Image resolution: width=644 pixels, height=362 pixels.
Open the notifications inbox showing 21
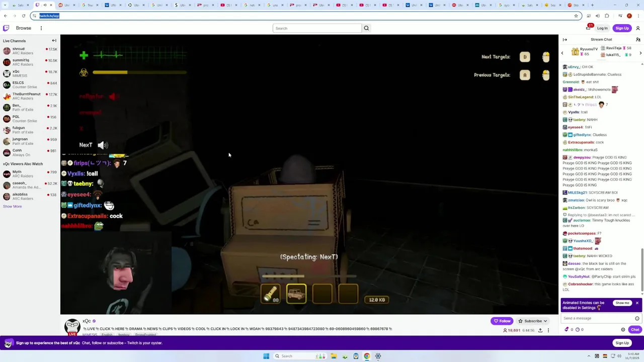pyautogui.click(x=588, y=28)
